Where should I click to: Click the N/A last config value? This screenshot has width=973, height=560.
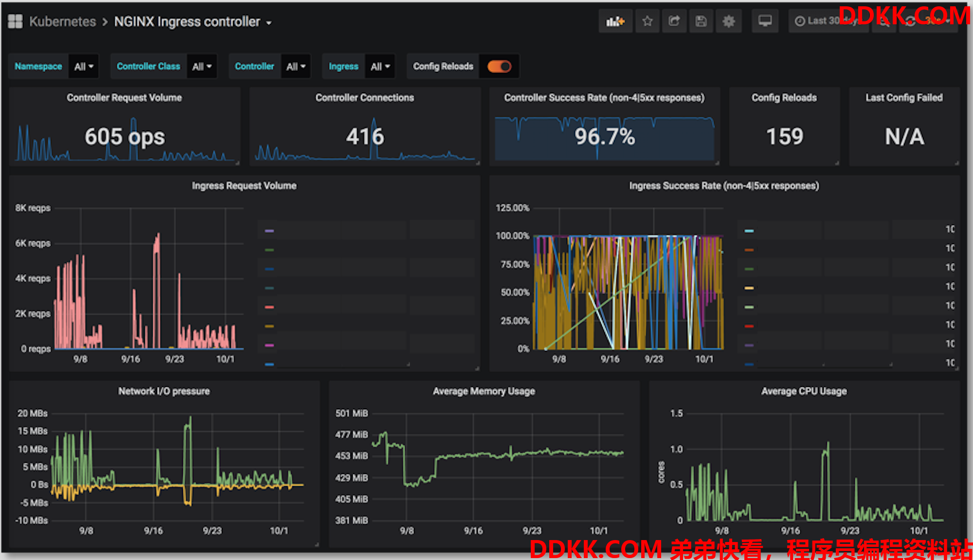pyautogui.click(x=904, y=137)
